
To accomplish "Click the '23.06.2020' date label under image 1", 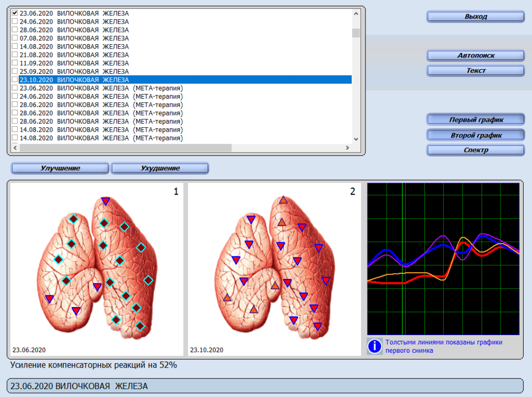I will coord(29,350).
